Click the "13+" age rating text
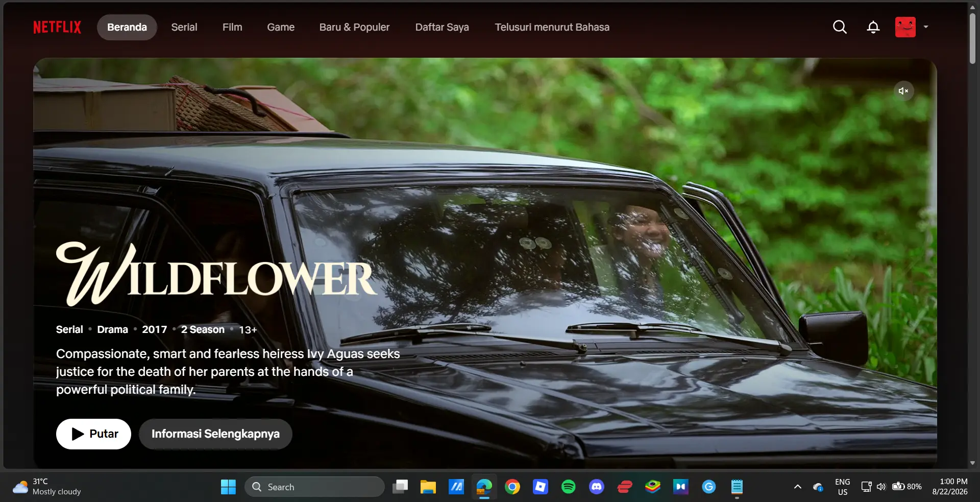 (x=248, y=330)
